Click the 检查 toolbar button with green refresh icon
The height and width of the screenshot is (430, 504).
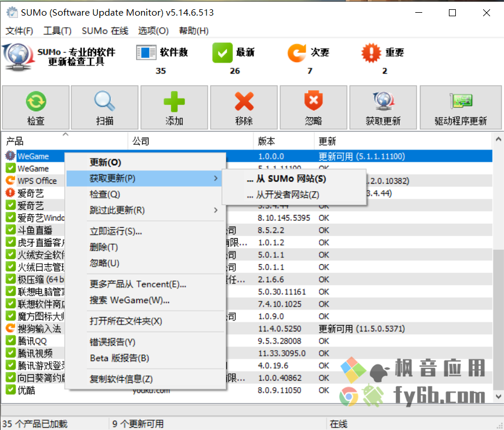pyautogui.click(x=36, y=108)
